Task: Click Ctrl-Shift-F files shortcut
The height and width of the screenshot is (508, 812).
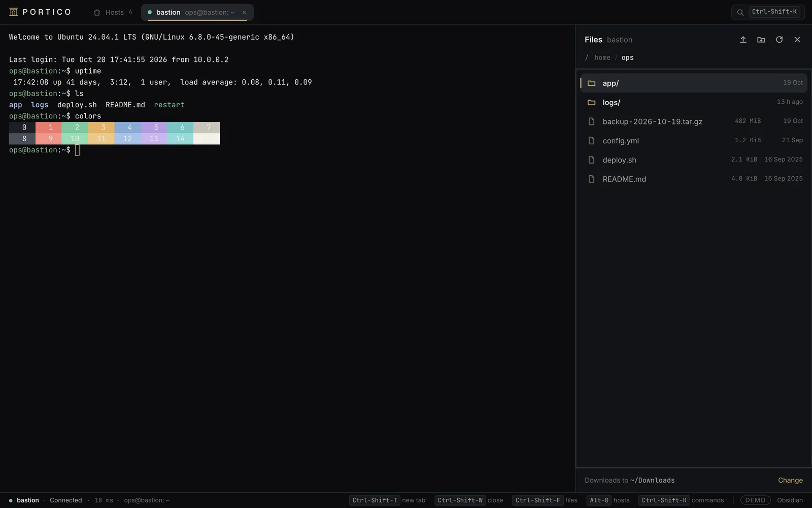Action: pyautogui.click(x=545, y=500)
